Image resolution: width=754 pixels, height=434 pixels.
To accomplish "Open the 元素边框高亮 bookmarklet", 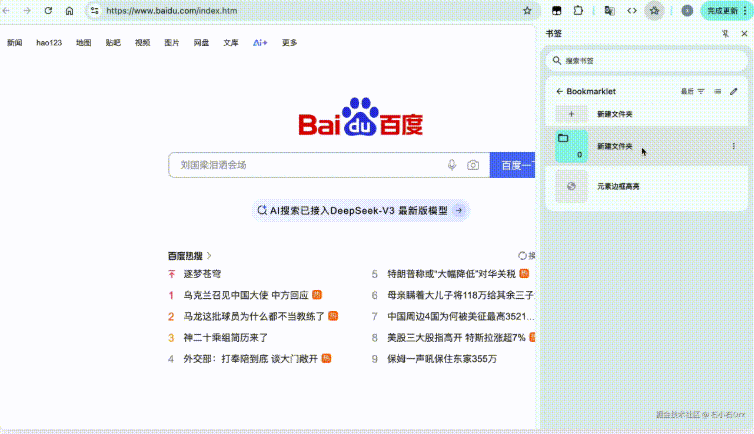I will (x=647, y=186).
